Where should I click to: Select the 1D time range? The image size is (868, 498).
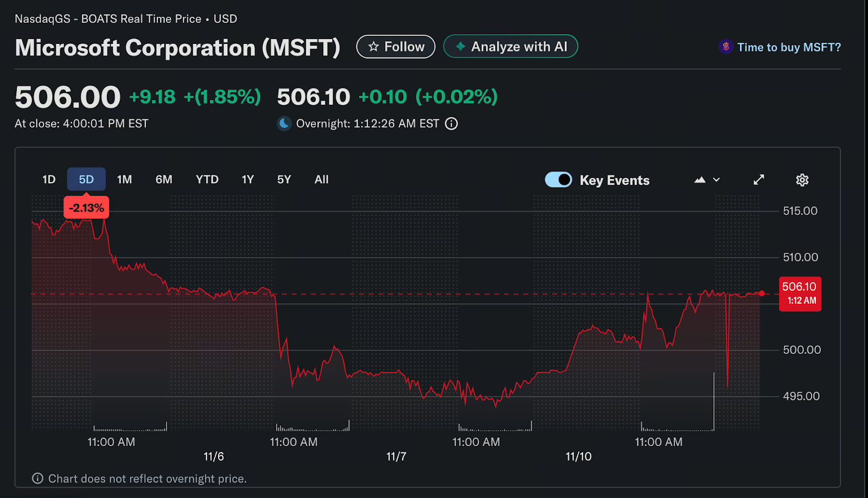coord(49,180)
